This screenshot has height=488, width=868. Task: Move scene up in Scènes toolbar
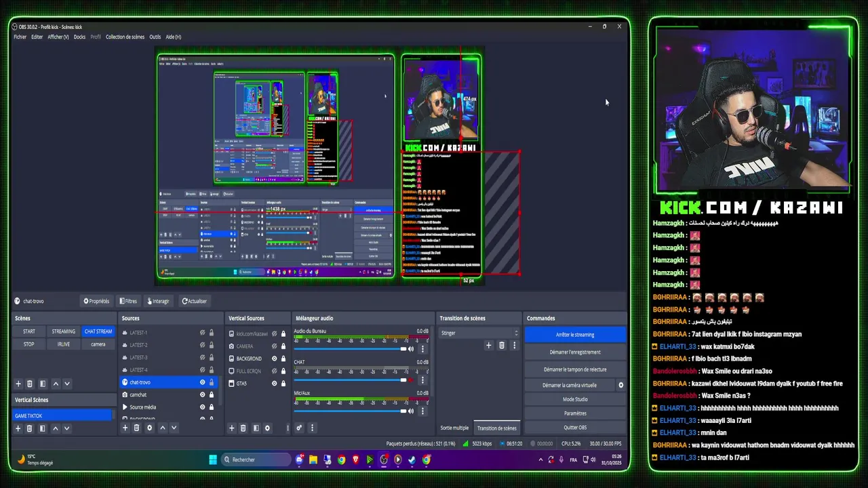click(x=56, y=384)
